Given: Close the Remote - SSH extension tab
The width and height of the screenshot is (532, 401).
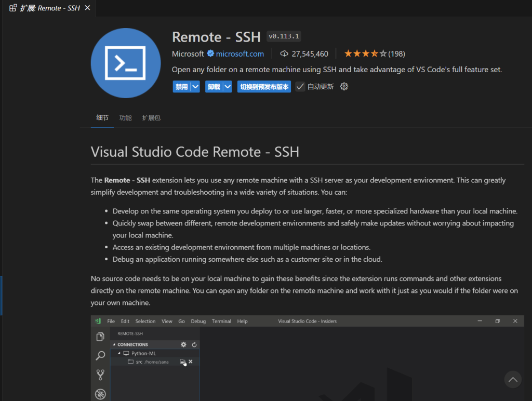Looking at the screenshot, I should [87, 8].
